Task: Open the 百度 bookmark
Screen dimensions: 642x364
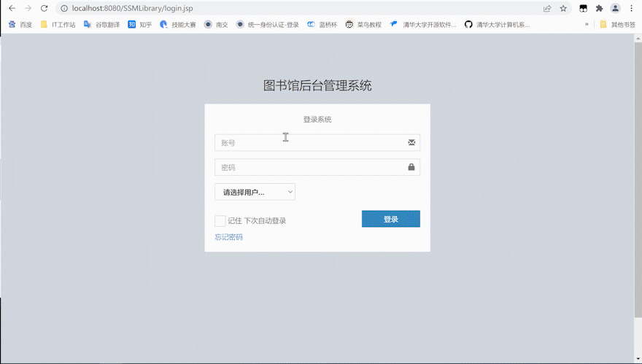Action: click(20, 25)
